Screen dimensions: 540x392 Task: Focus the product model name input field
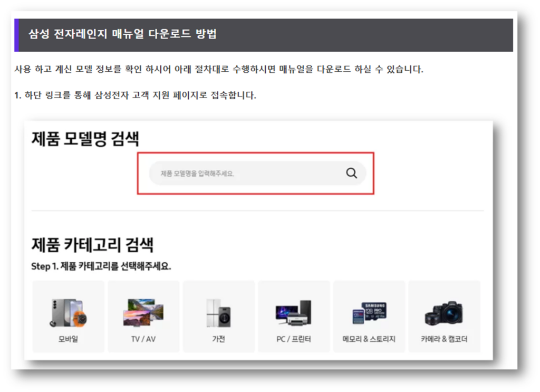tap(257, 173)
